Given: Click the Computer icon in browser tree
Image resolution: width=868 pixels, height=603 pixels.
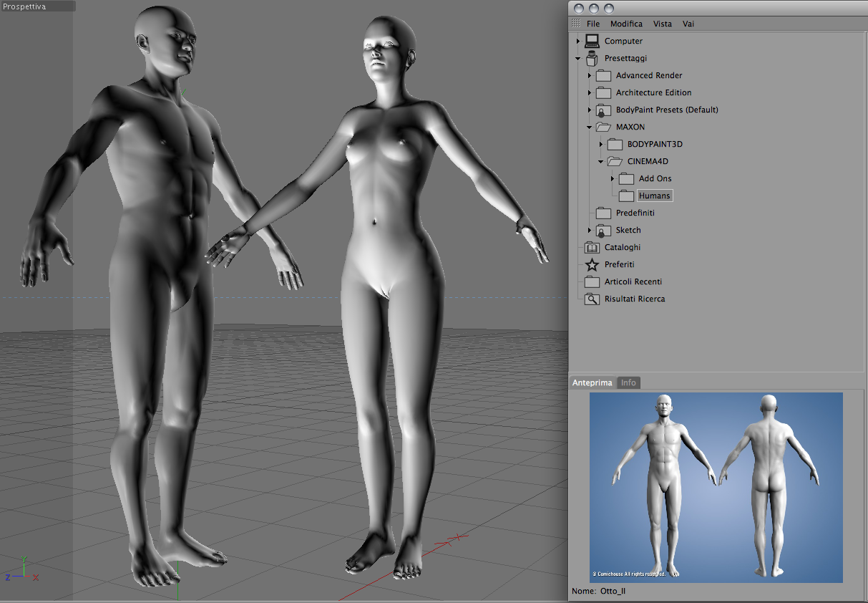Looking at the screenshot, I should [592, 41].
